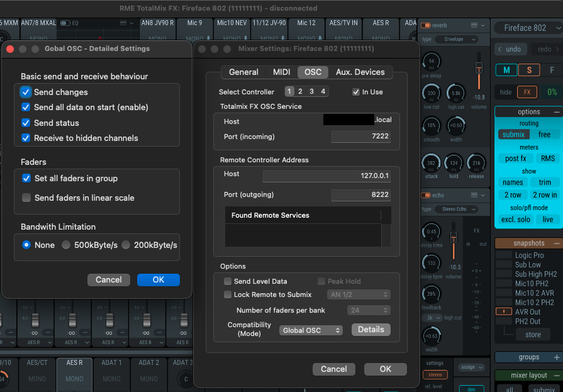
Task: Click the echo delay time knob
Action: pos(432,232)
